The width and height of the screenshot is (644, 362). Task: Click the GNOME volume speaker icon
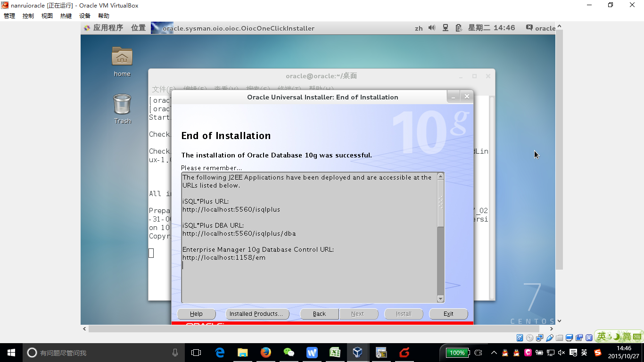tap(432, 28)
